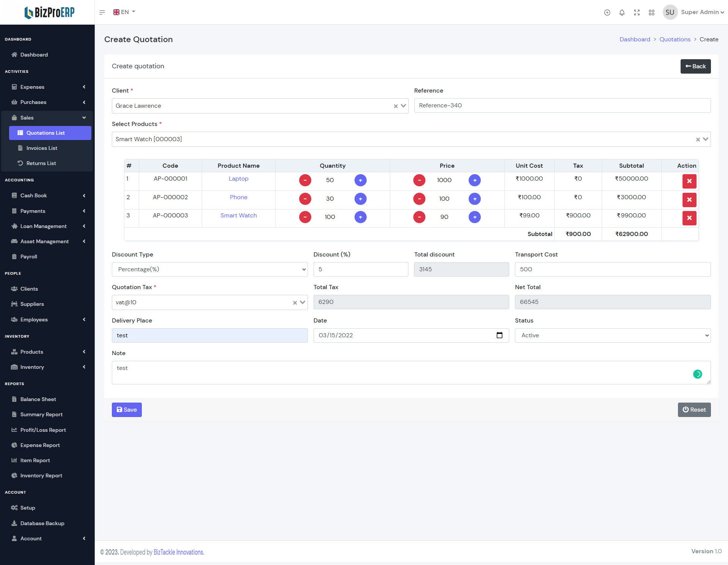Expand the language EN selector
Image resolution: width=728 pixels, height=565 pixels.
[x=124, y=12]
